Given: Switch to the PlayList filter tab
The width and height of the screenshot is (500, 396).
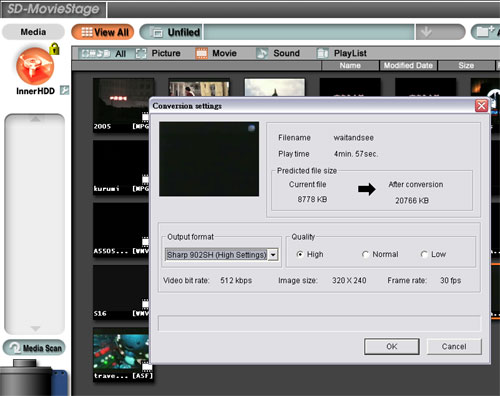Looking at the screenshot, I should [341, 53].
